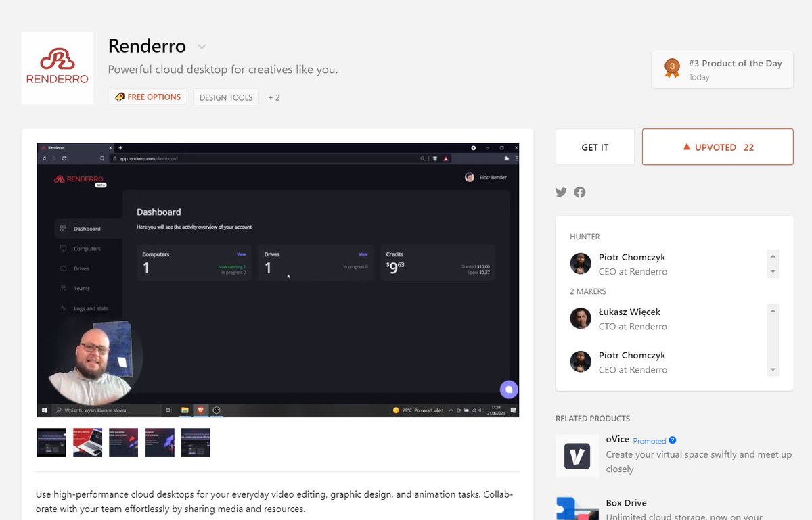The height and width of the screenshot is (520, 812).
Task: Click hunter list scroll-down arrow
Action: 773,271
